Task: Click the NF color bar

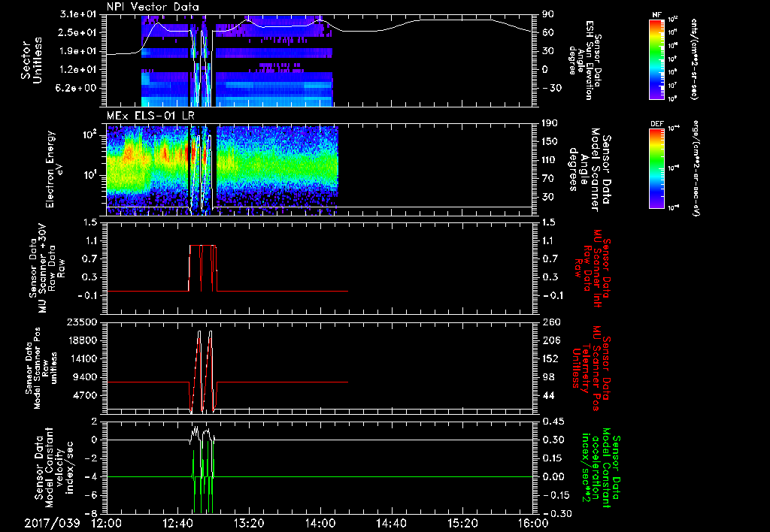Action: (x=656, y=59)
